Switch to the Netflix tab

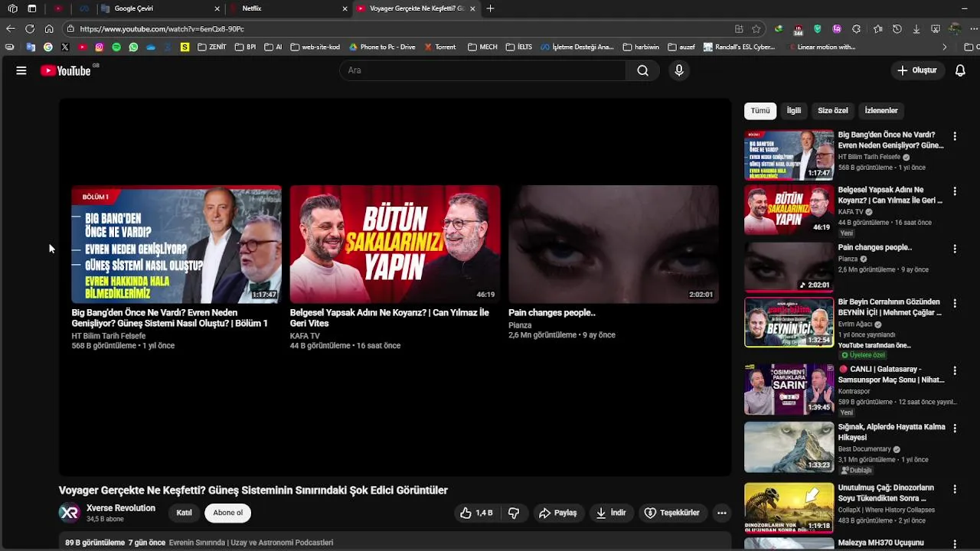(x=287, y=8)
